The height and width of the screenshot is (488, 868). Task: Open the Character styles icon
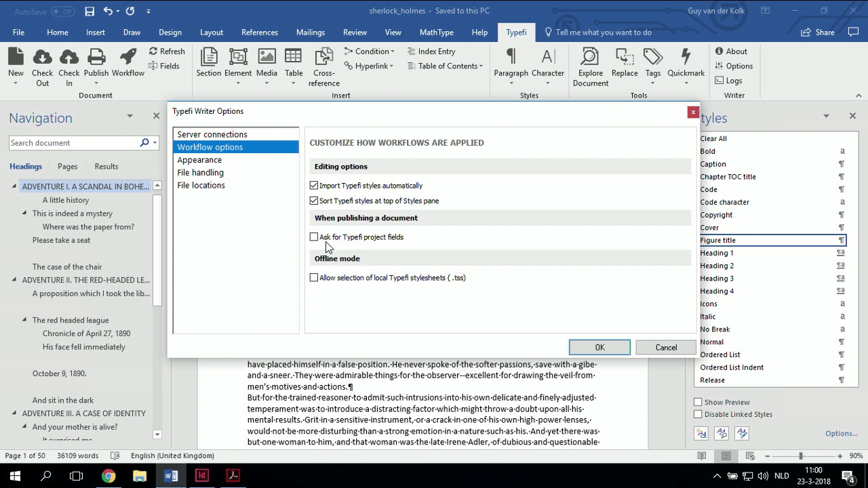point(548,57)
